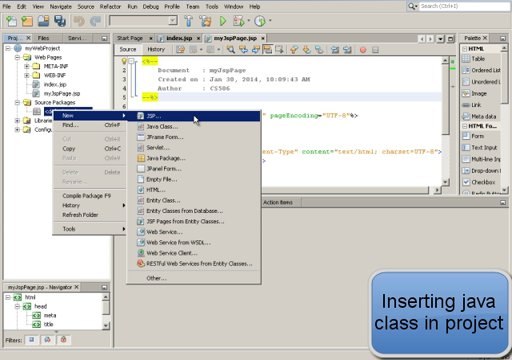Click the Build Project hammer icon
The height and width of the screenshot is (360, 512).
tap(189, 21)
